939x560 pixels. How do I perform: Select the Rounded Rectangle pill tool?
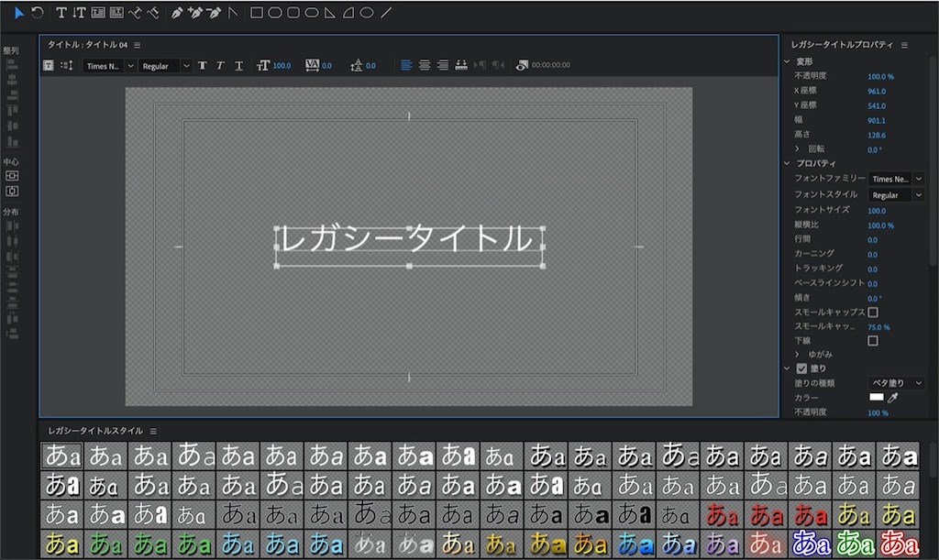[x=312, y=13]
